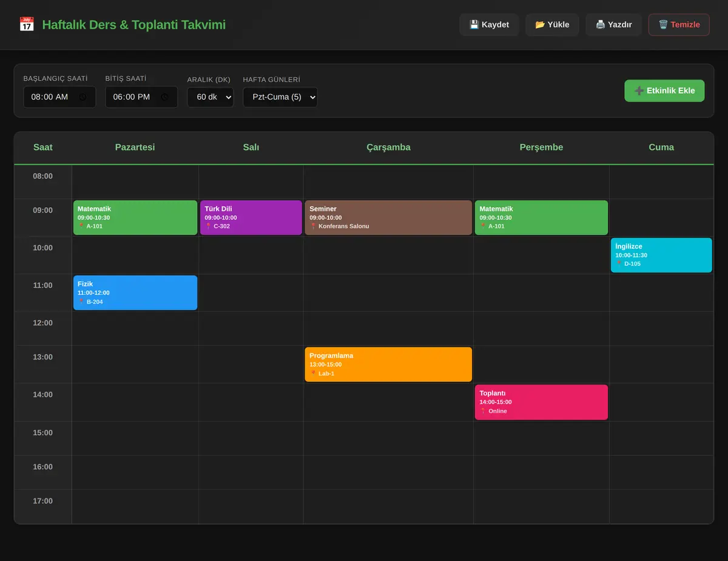Screen dimensions: 728x561
Task: Select the Seminer event in Konferans Salonu
Action: [388, 217]
